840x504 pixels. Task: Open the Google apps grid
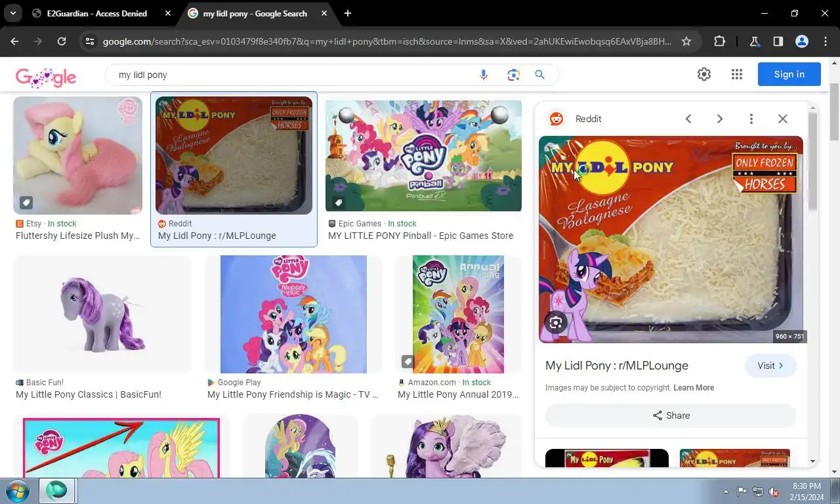click(737, 74)
